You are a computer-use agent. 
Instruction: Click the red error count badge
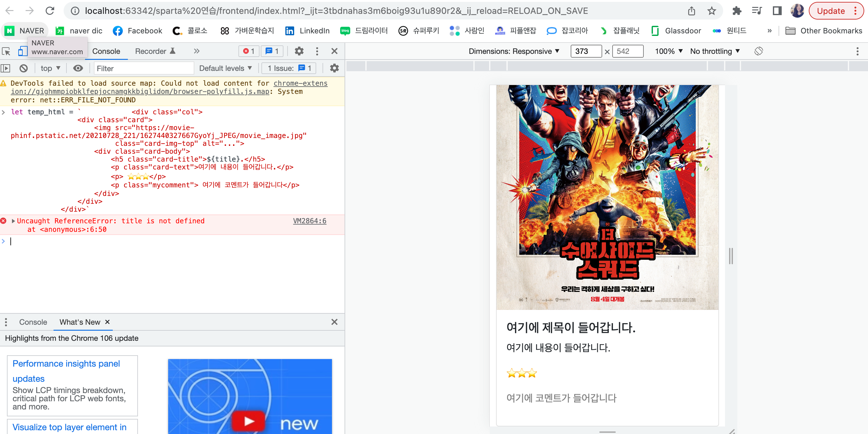coord(249,51)
